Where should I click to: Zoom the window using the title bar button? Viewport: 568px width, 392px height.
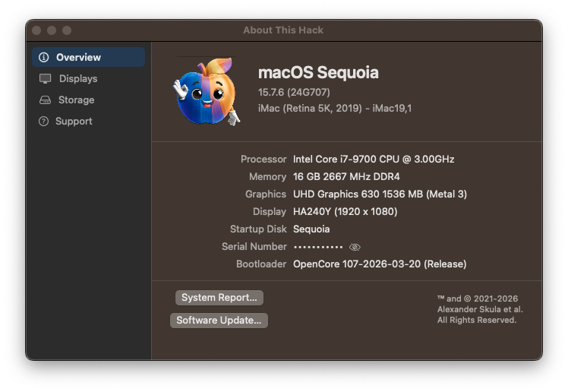(x=67, y=30)
